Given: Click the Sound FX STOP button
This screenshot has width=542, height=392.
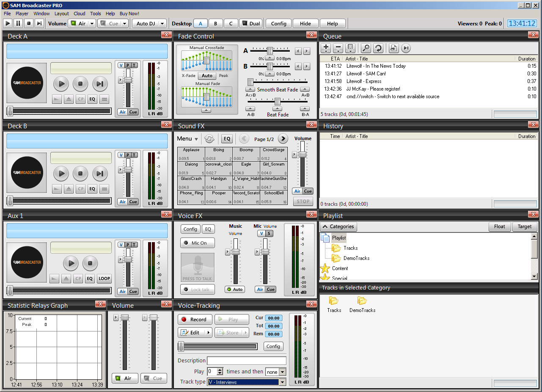Looking at the screenshot, I should tap(303, 202).
